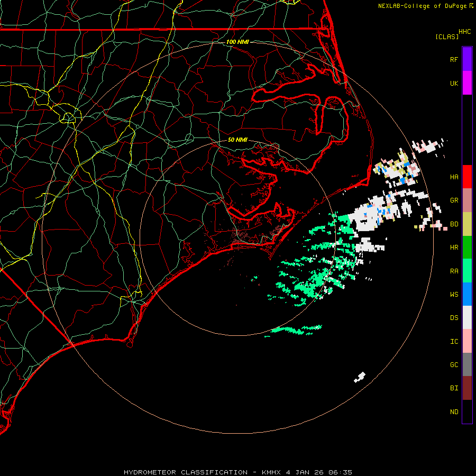
Task: Click the BI legend label
Action: (x=454, y=388)
